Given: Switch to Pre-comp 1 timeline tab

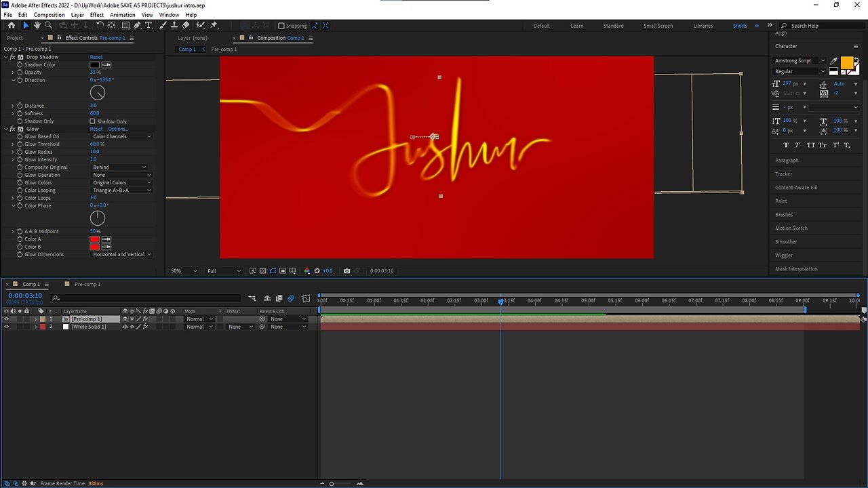Looking at the screenshot, I should (x=87, y=284).
